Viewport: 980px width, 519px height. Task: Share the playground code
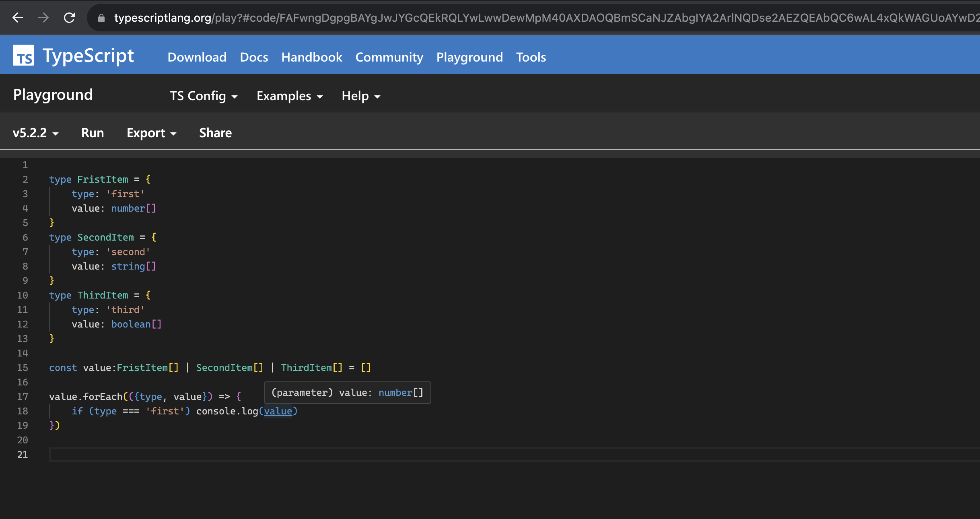215,133
